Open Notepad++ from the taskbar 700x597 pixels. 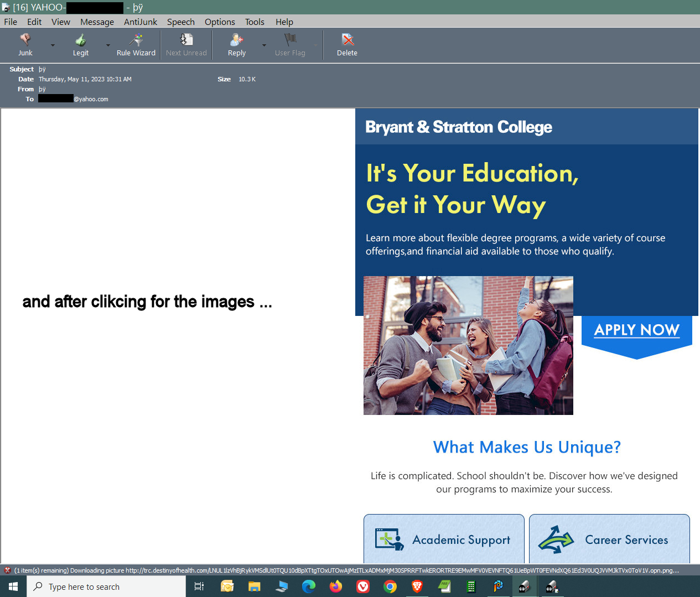pyautogui.click(x=444, y=586)
